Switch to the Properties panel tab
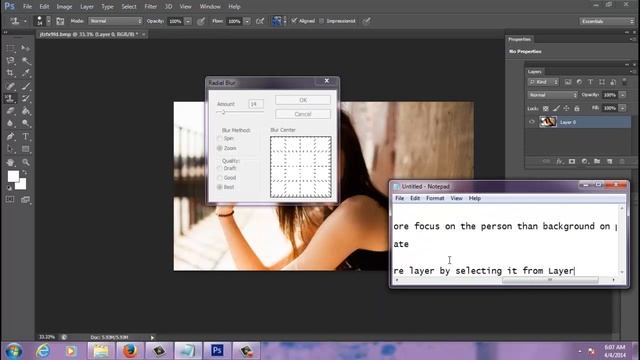Viewport: 640px width, 360px height. [520, 39]
